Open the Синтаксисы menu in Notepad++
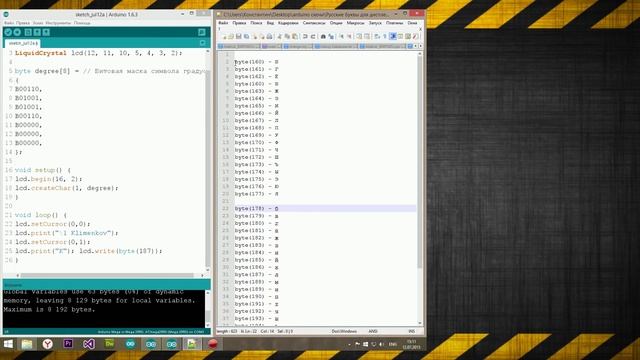This screenshot has height=360, width=640. (314, 23)
